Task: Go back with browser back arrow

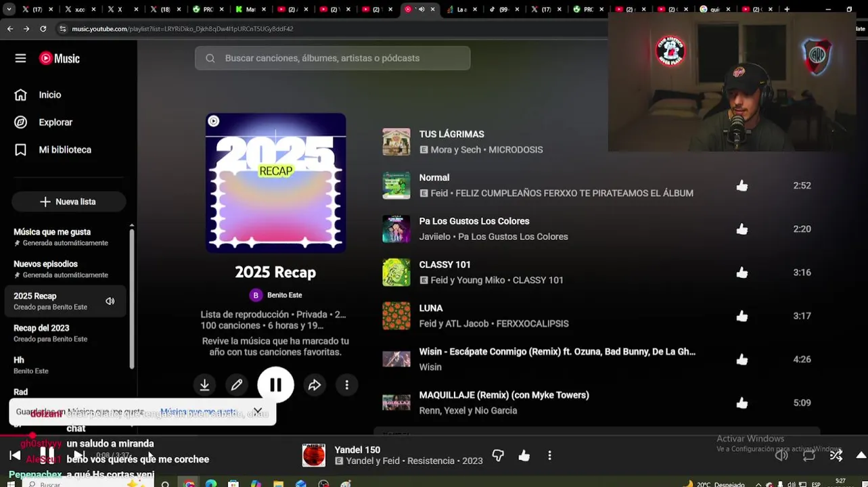Action: click(x=9, y=29)
